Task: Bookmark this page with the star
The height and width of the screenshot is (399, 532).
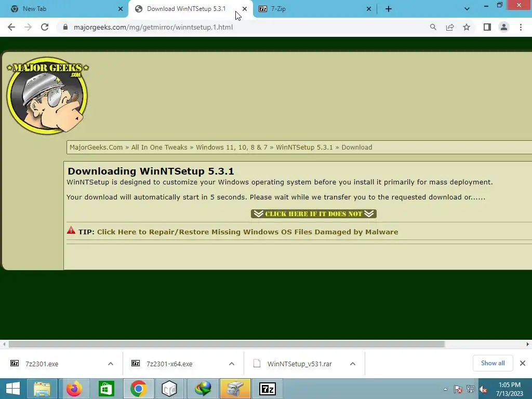Action: [x=467, y=27]
